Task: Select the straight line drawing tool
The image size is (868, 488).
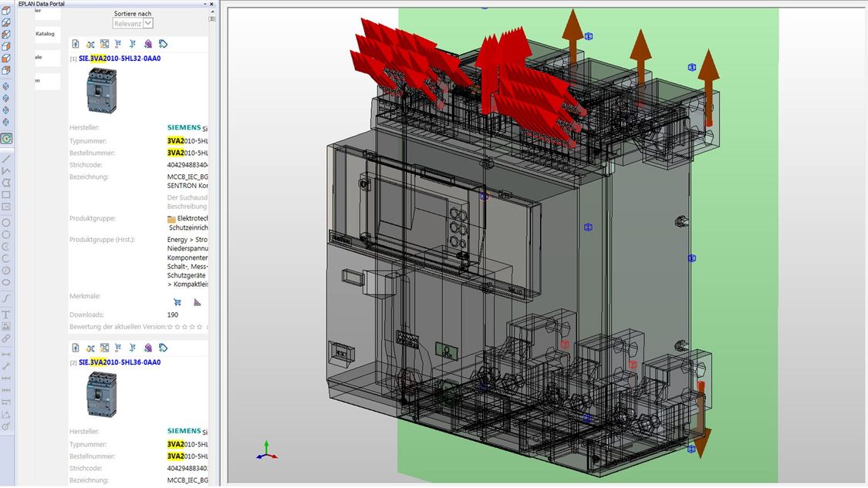Action: click(x=6, y=159)
